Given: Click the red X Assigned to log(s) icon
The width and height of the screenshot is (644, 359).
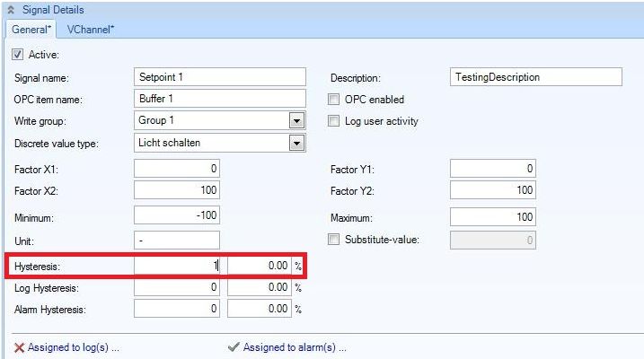Looking at the screenshot, I should click(19, 347).
